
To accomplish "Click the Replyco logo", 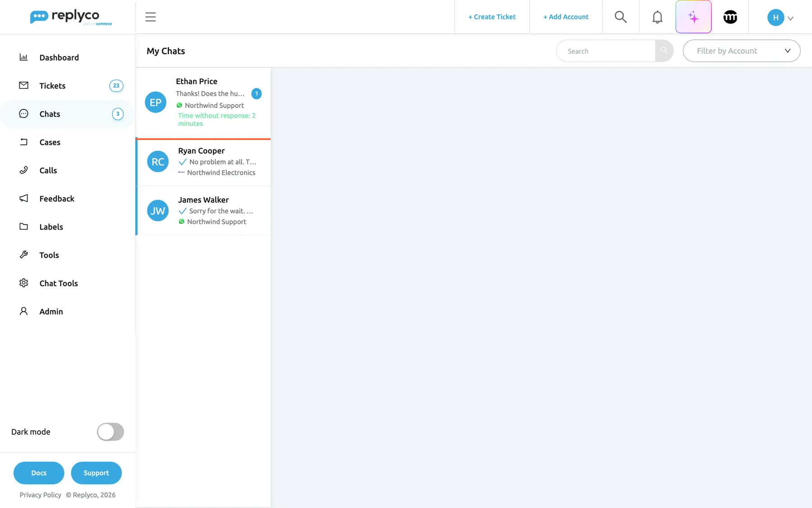I will pyautogui.click(x=71, y=17).
